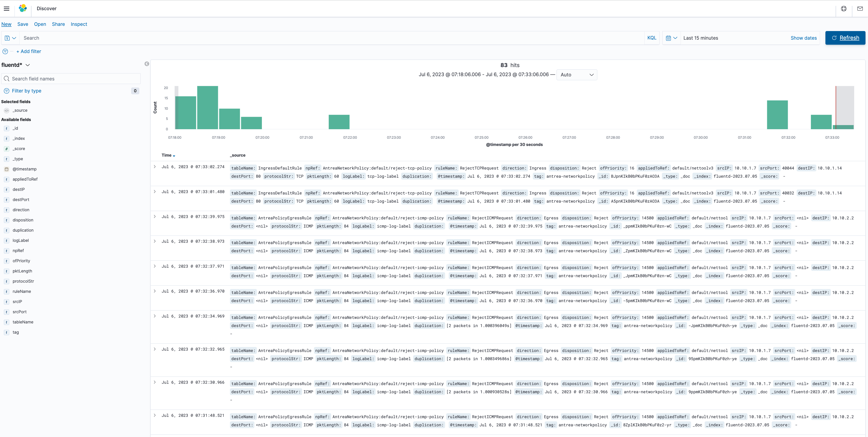
Task: Open the Auto interval dropdown
Action: coord(576,75)
